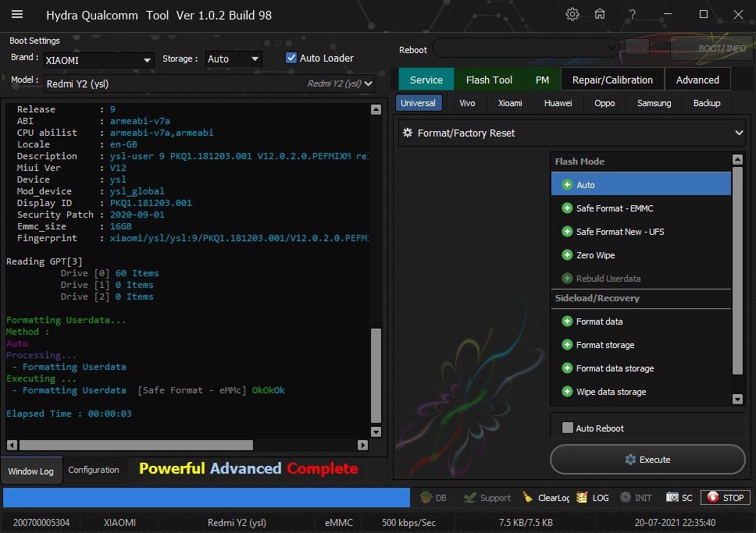Open the Model dropdown Redmi Y2 (ysl)

click(x=209, y=84)
